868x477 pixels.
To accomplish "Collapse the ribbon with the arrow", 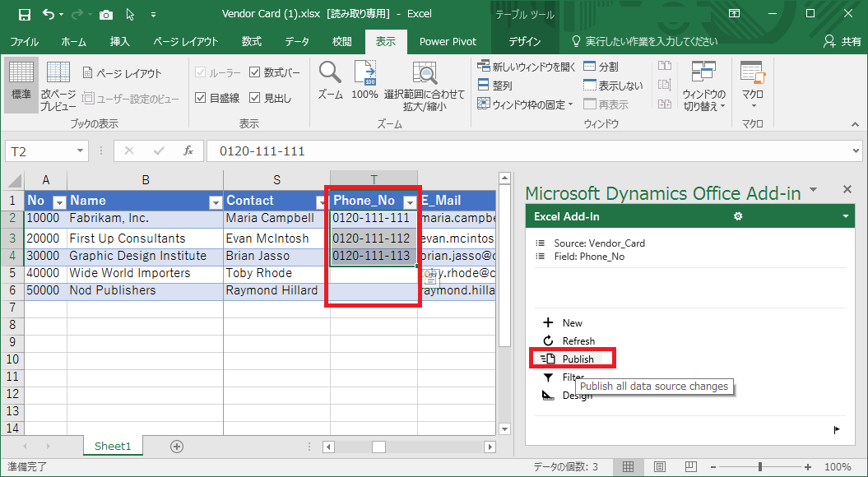I will tap(856, 124).
